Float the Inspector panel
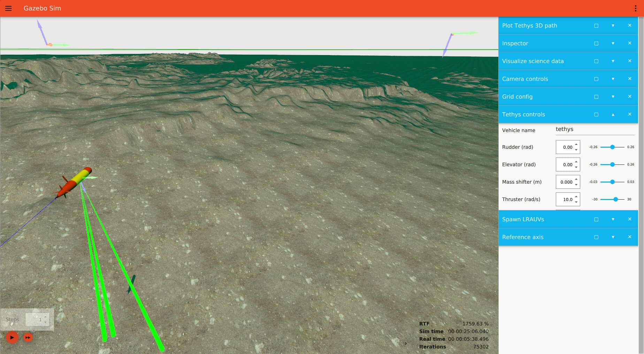644x354 pixels. pos(596,43)
